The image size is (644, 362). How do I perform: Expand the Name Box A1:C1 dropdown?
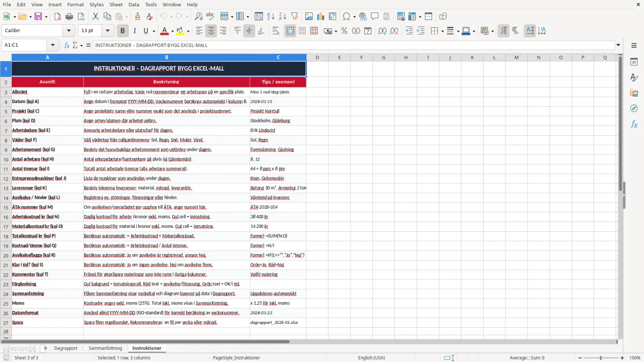(53, 45)
